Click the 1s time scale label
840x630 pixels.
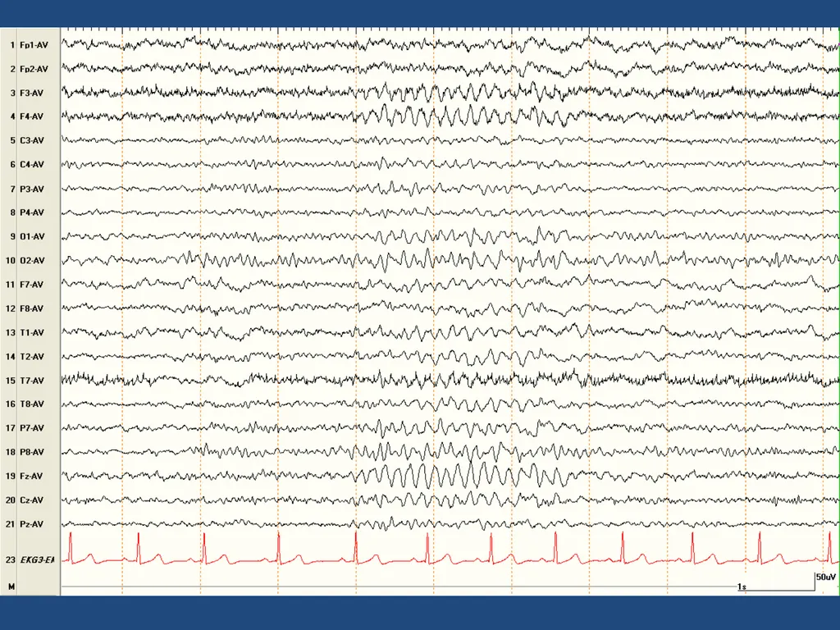pos(742,587)
